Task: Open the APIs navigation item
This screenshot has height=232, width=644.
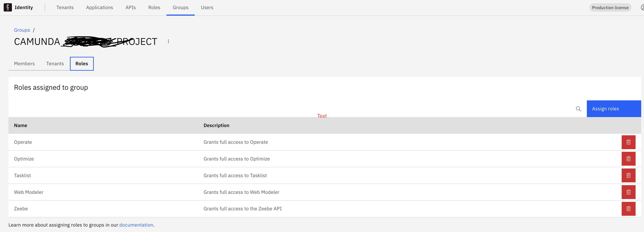Action: [131, 8]
